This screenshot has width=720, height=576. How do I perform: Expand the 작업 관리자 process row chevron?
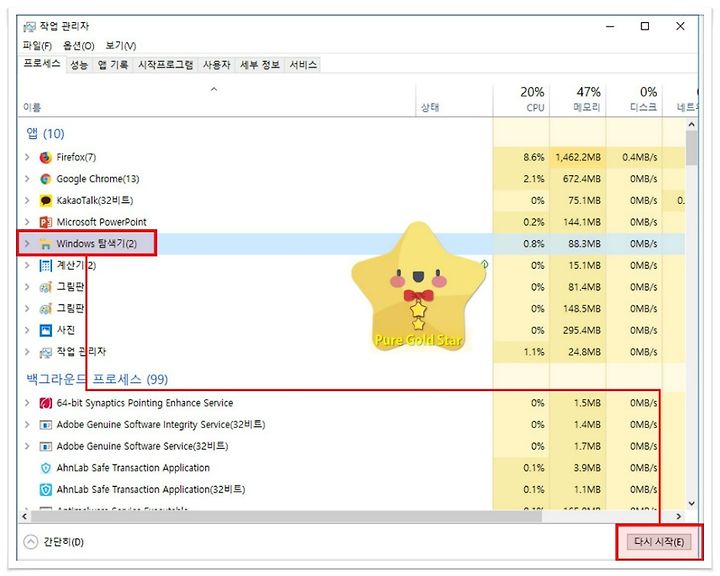27,352
